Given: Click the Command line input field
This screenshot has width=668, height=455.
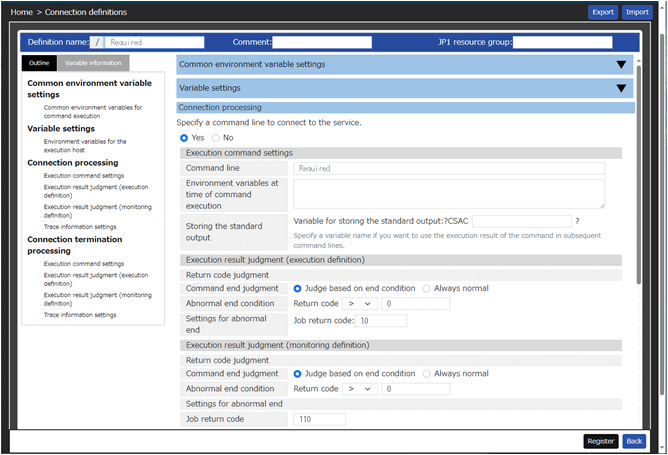Looking at the screenshot, I should tap(450, 169).
